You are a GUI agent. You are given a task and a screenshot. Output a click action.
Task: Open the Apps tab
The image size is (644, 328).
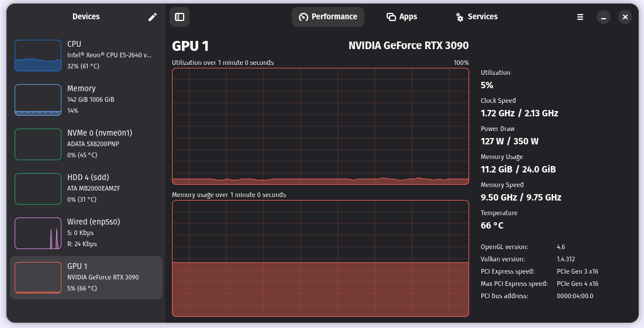point(402,17)
